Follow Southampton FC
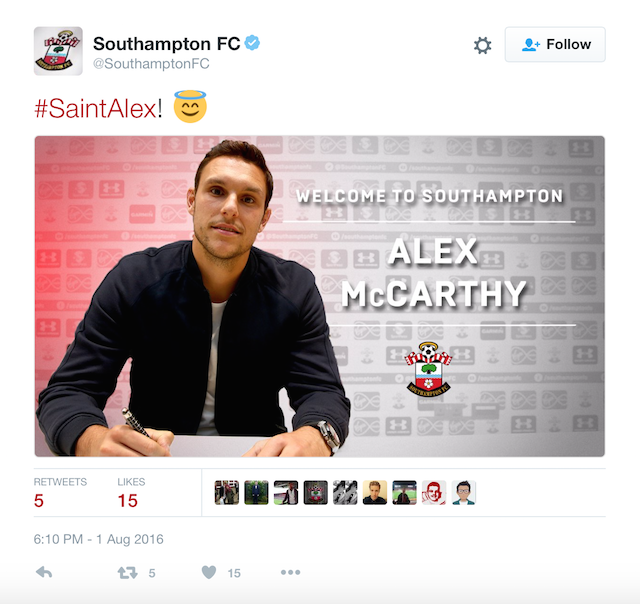640x604 pixels. pyautogui.click(x=555, y=44)
